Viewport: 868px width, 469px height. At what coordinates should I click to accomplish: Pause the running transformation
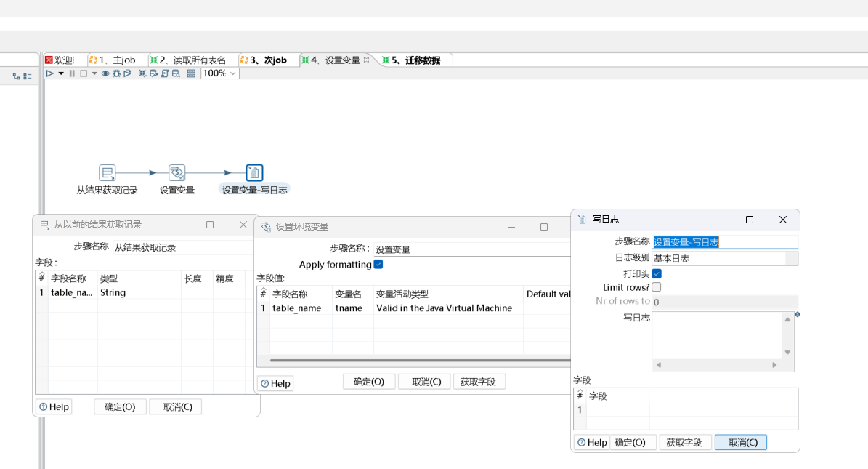point(72,73)
